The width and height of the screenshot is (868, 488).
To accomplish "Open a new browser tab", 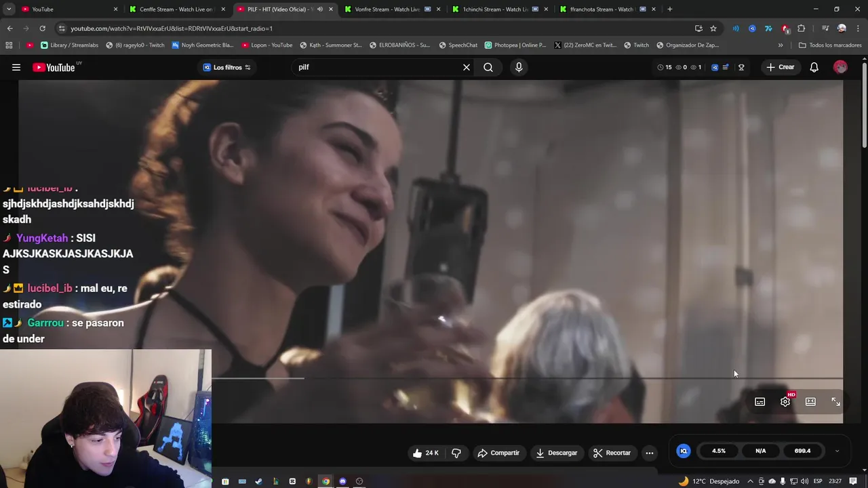I will click(670, 9).
